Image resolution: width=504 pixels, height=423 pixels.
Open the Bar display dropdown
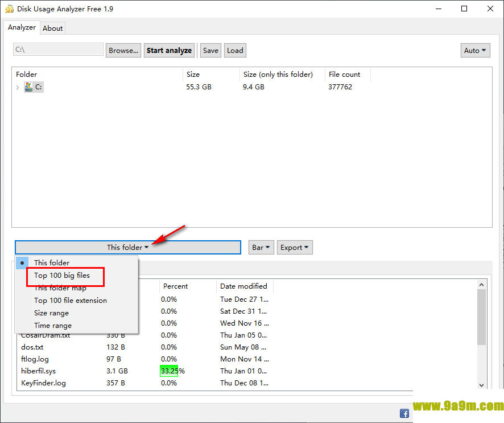point(261,247)
